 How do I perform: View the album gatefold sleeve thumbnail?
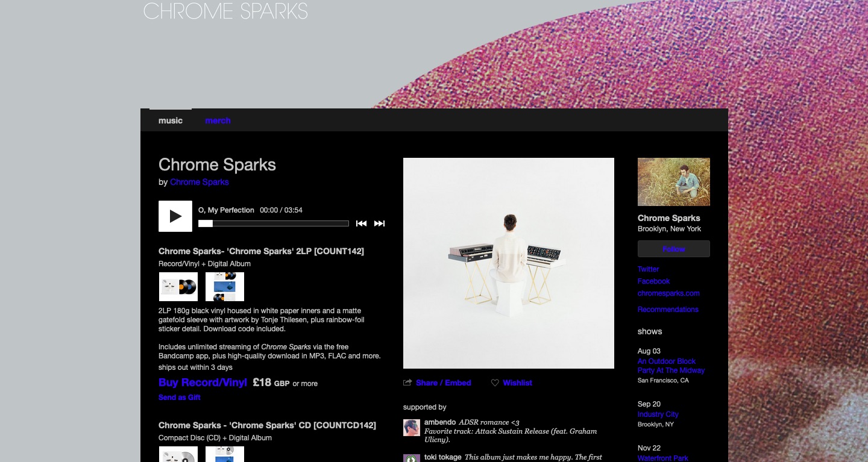pos(224,287)
